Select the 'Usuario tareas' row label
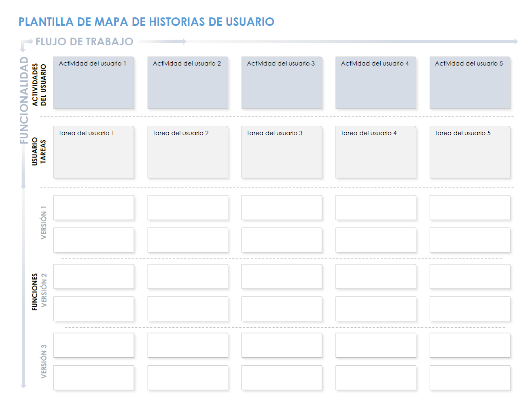The image size is (532, 403). 39,151
